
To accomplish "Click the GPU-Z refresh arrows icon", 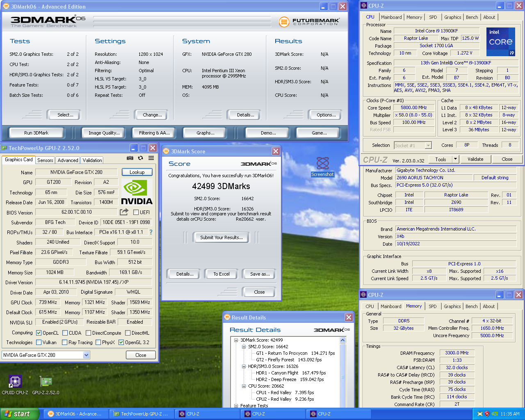I will point(141,158).
